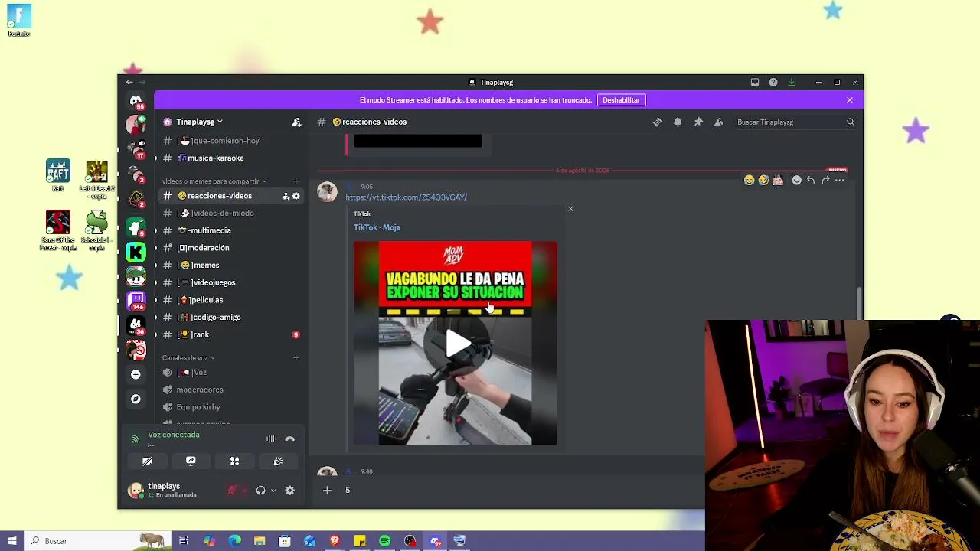This screenshot has height=551, width=980.
Task: Disconnect from the voice call
Action: tap(289, 439)
